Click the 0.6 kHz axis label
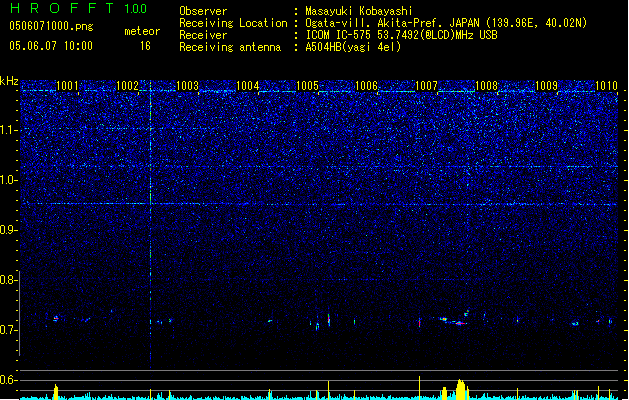Viewport: 629px width, 400px height. pyautogui.click(x=8, y=380)
